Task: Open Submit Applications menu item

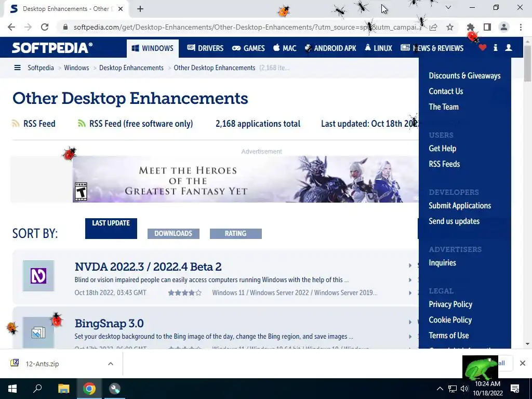Action: (460, 206)
